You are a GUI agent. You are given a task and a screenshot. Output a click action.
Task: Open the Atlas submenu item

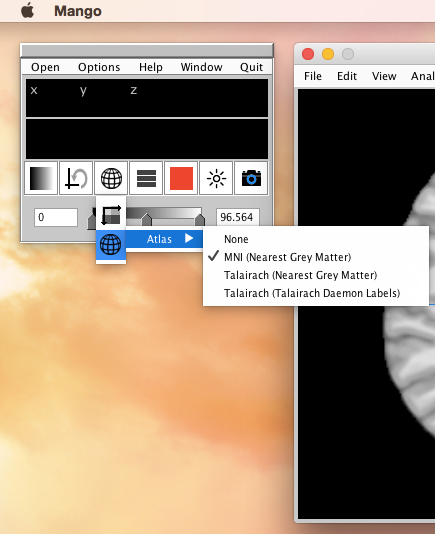pyautogui.click(x=164, y=239)
